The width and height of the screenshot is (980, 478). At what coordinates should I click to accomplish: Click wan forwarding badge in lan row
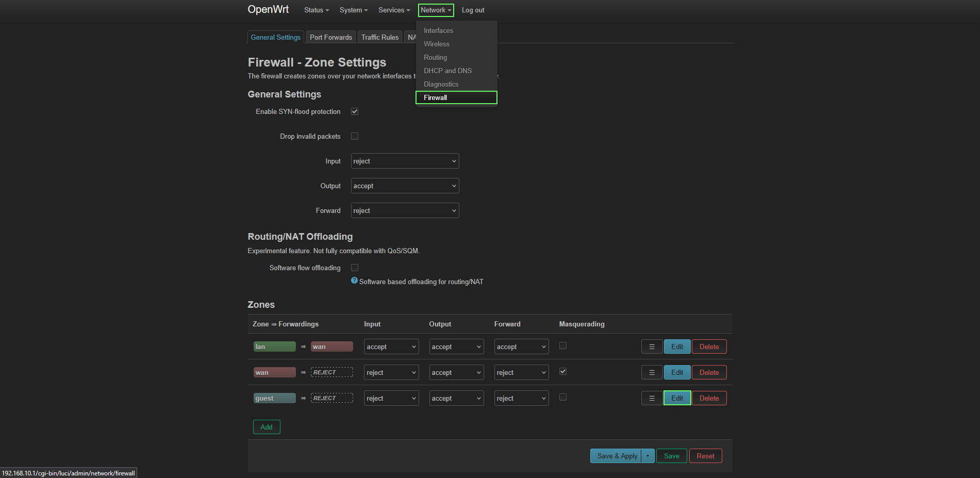point(332,347)
